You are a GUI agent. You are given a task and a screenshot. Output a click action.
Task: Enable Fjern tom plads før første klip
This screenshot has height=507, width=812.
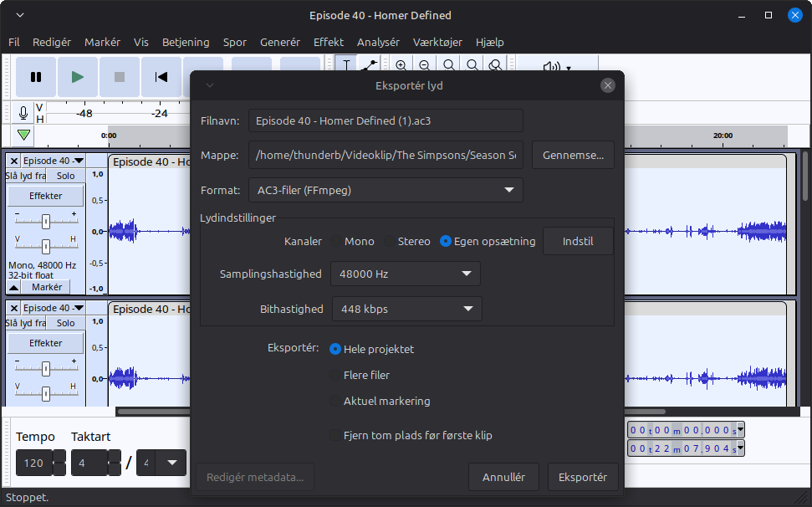335,436
